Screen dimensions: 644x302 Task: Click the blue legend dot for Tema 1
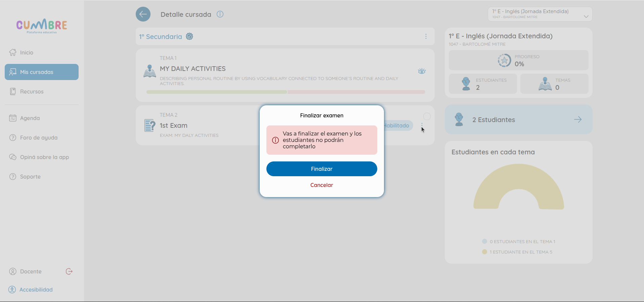click(x=484, y=241)
